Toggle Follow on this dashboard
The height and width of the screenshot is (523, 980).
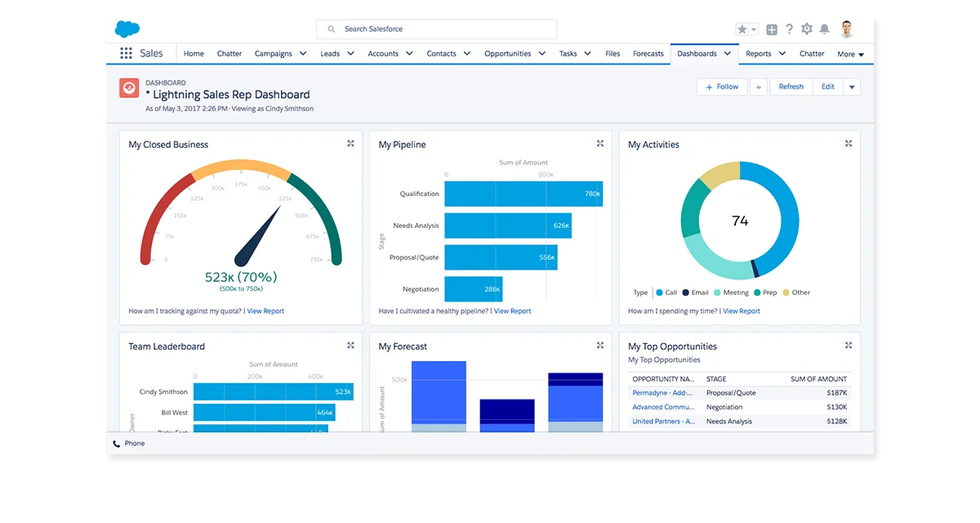click(722, 87)
